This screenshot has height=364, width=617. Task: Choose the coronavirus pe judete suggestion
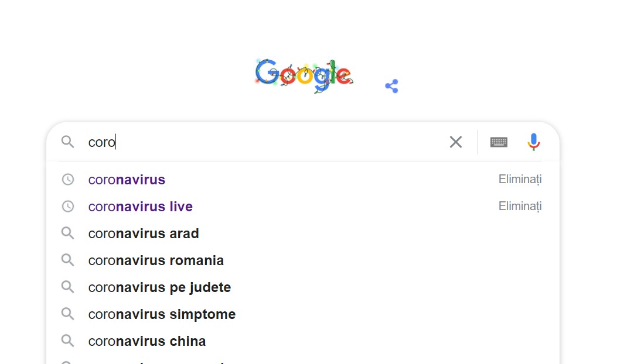159,287
